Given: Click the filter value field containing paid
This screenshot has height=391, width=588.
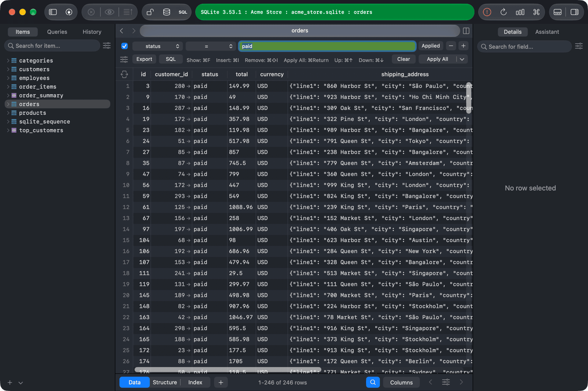Looking at the screenshot, I should pyautogui.click(x=327, y=46).
